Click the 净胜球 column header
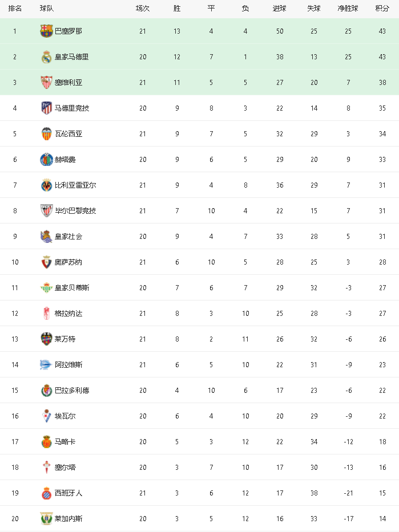The height and width of the screenshot is (532, 399). [348, 9]
